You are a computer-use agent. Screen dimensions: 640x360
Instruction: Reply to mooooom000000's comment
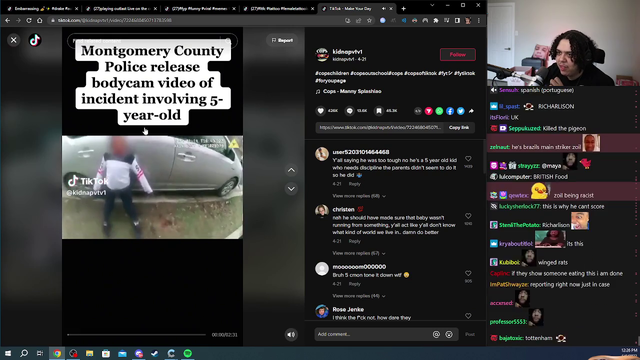tap(354, 284)
